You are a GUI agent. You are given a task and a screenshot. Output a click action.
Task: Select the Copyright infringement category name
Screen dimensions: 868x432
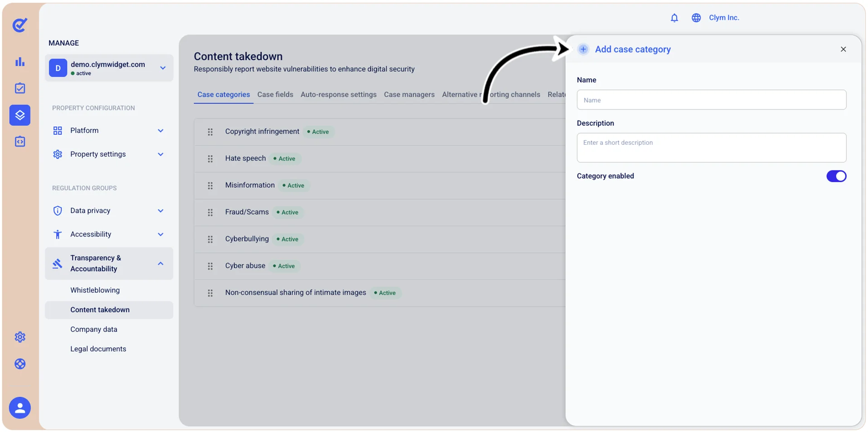(x=262, y=131)
